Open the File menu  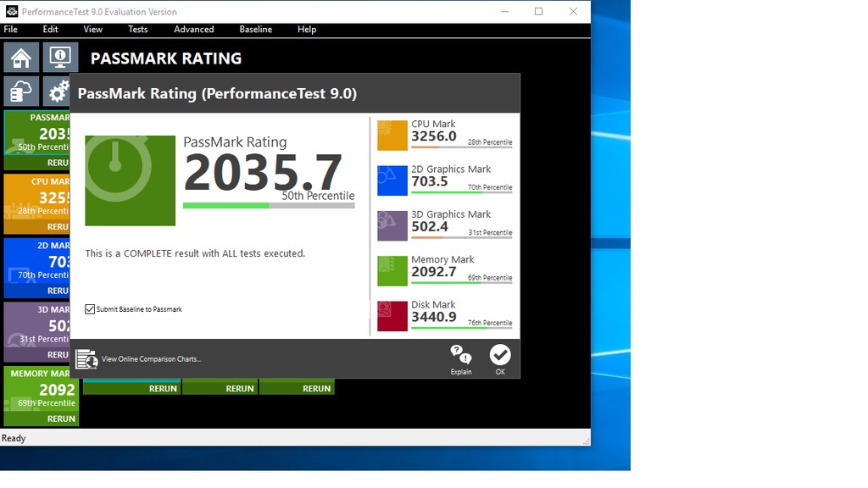tap(10, 30)
